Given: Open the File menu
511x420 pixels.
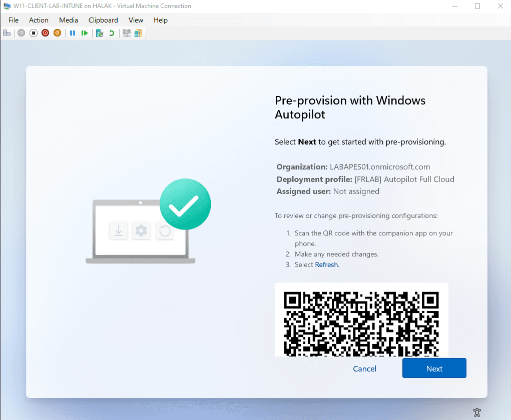Looking at the screenshot, I should [x=13, y=20].
